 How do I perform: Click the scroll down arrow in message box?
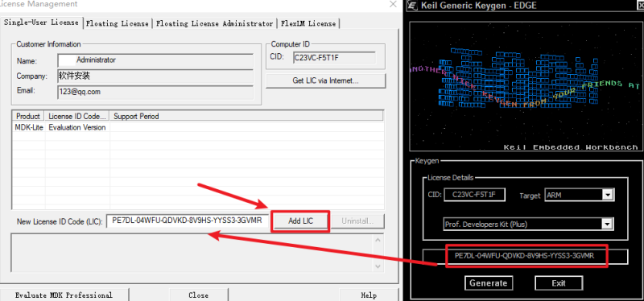tap(378, 266)
